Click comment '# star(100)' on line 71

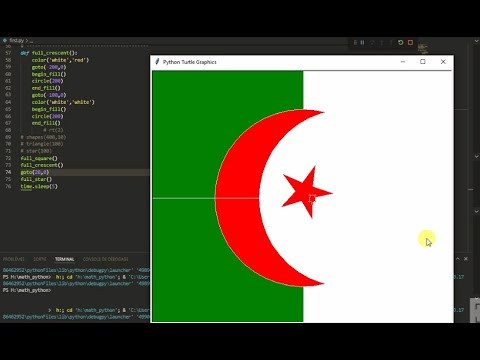point(36,151)
